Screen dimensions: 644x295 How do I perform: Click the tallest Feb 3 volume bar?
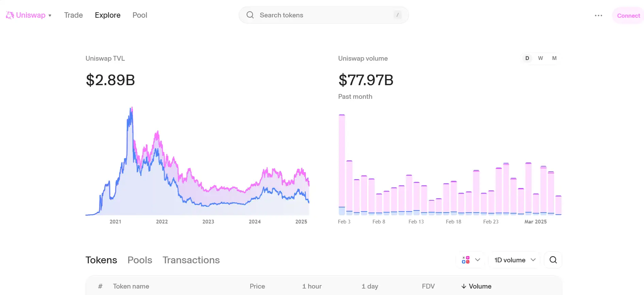tap(342, 164)
